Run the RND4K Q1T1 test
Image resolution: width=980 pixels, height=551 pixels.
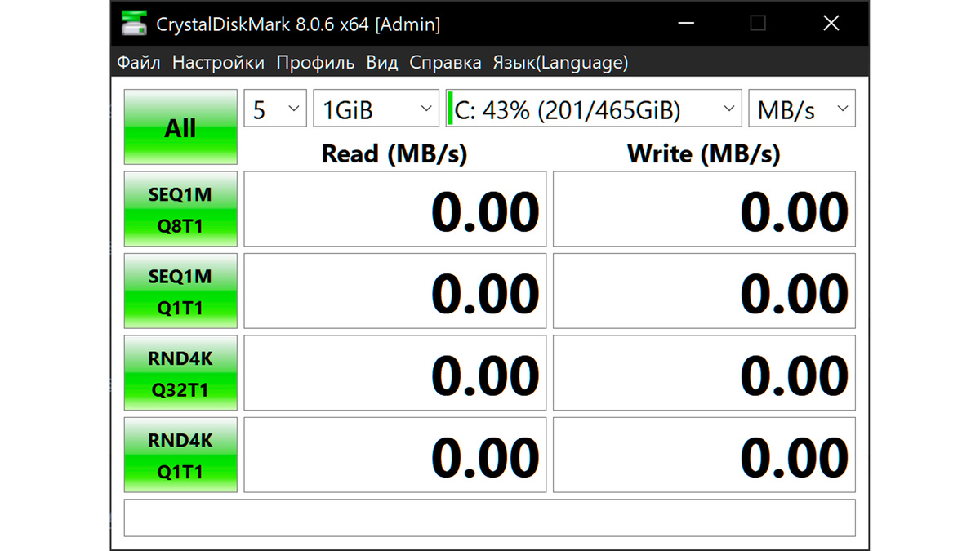pos(180,455)
